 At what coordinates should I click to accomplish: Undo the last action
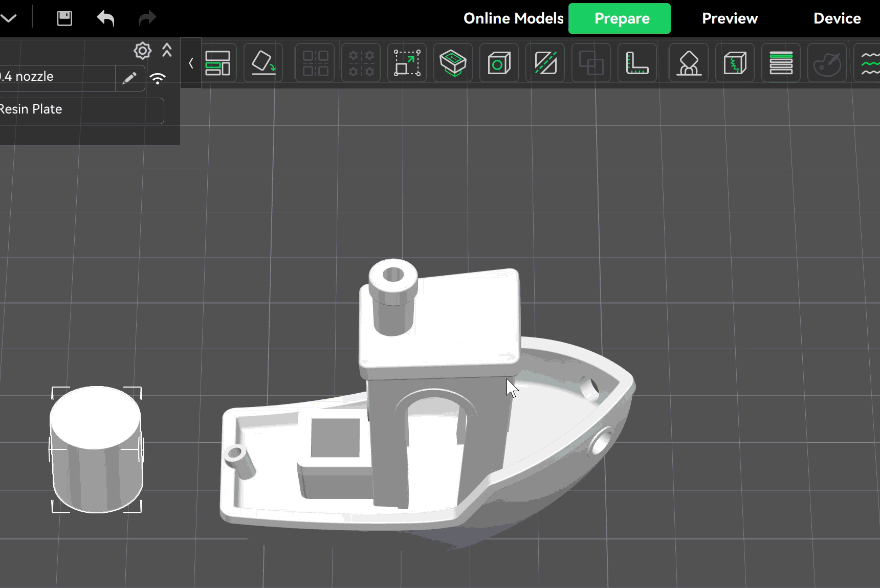point(106,18)
